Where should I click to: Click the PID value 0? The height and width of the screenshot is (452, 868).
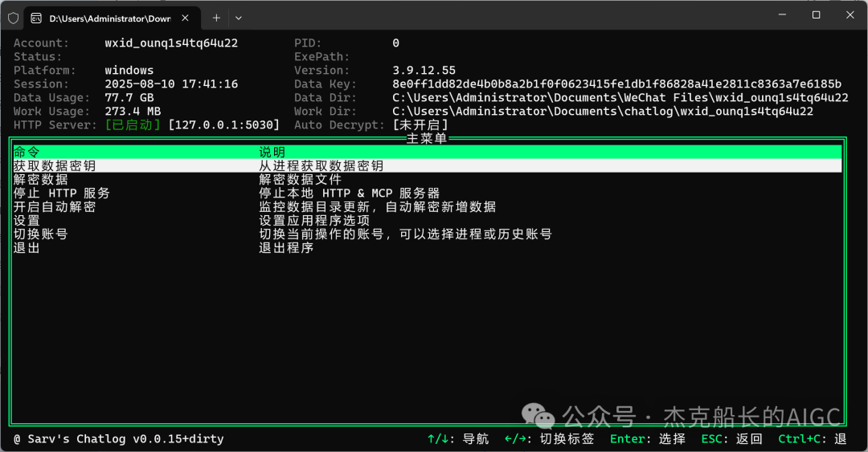[395, 43]
